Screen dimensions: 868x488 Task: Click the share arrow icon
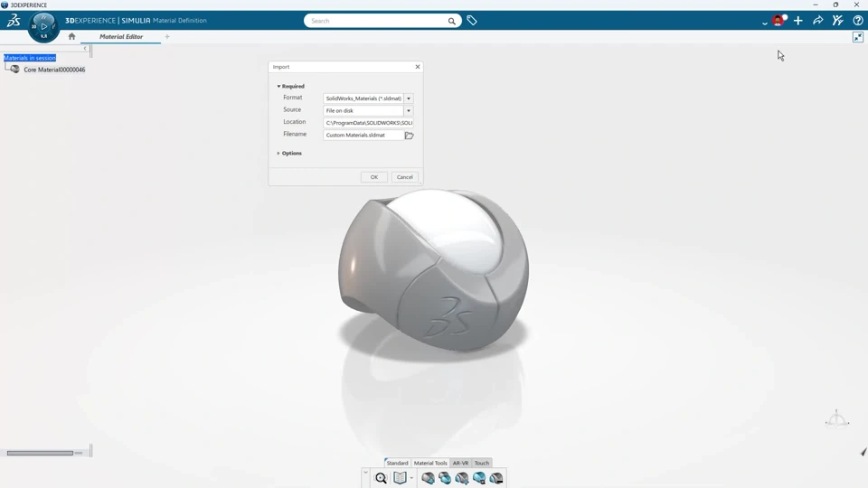(817, 21)
